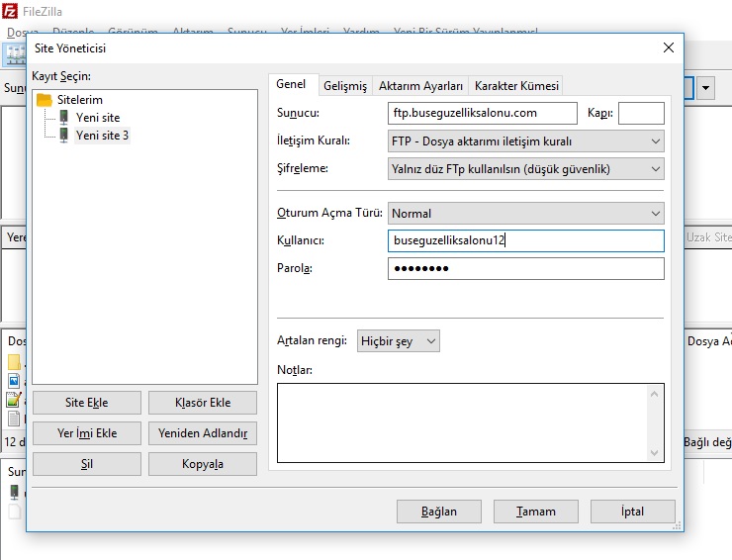732x560 pixels.
Task: Click the server icon in the transfer queue
Action: (15, 492)
